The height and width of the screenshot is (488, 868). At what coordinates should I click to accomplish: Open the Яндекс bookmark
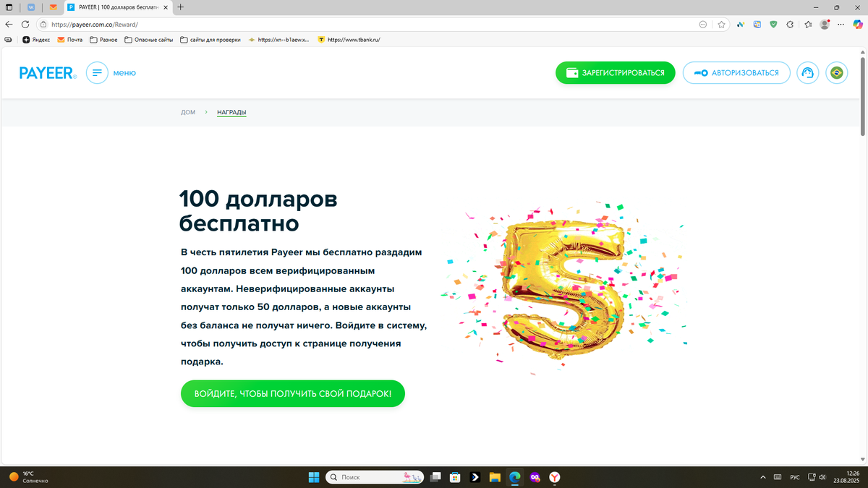tap(36, 40)
